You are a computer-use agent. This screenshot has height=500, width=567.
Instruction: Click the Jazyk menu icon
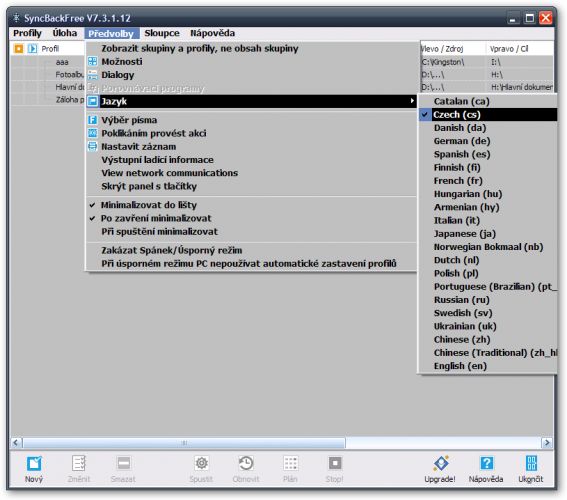click(93, 101)
